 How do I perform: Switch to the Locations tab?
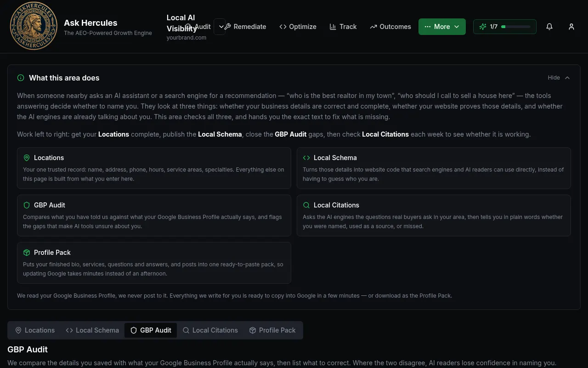35,330
